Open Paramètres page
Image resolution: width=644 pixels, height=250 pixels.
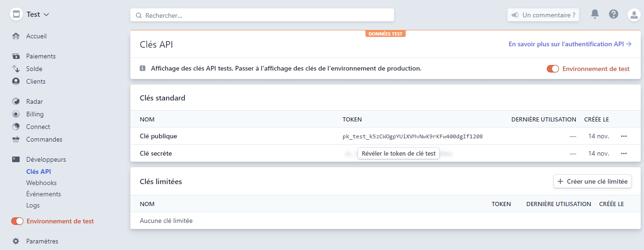coord(42,241)
